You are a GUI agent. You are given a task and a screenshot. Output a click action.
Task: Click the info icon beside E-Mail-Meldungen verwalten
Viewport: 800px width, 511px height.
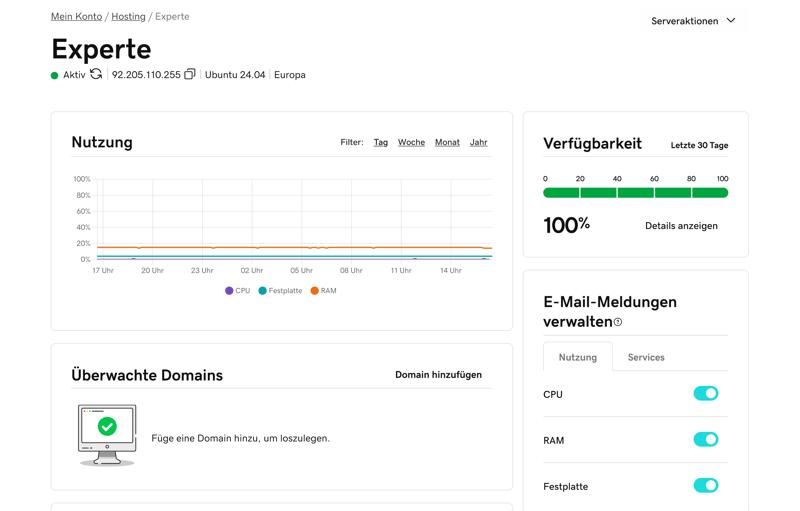click(618, 322)
